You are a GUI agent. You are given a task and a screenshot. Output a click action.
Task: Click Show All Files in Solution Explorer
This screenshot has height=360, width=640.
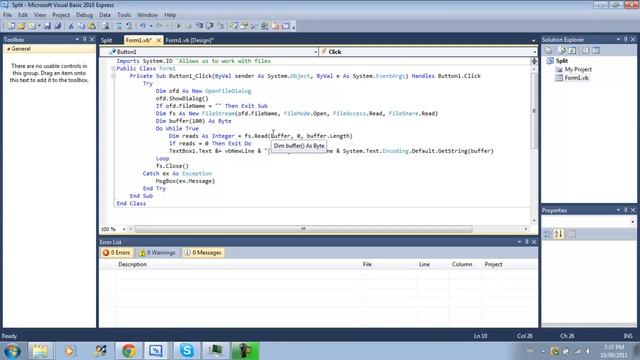pyautogui.click(x=562, y=51)
